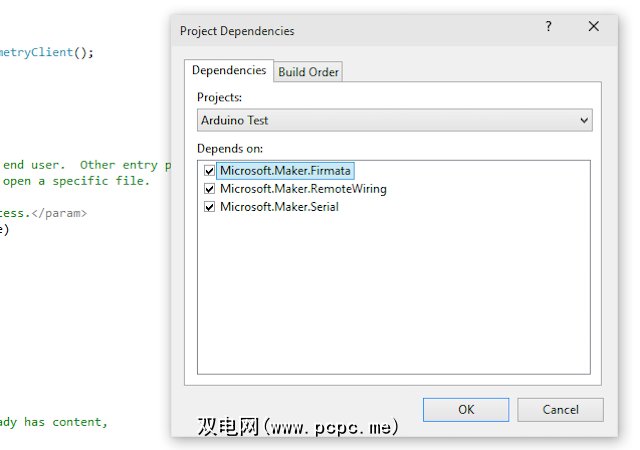
Task: Click the "ady has content," comment line
Action: [53, 422]
